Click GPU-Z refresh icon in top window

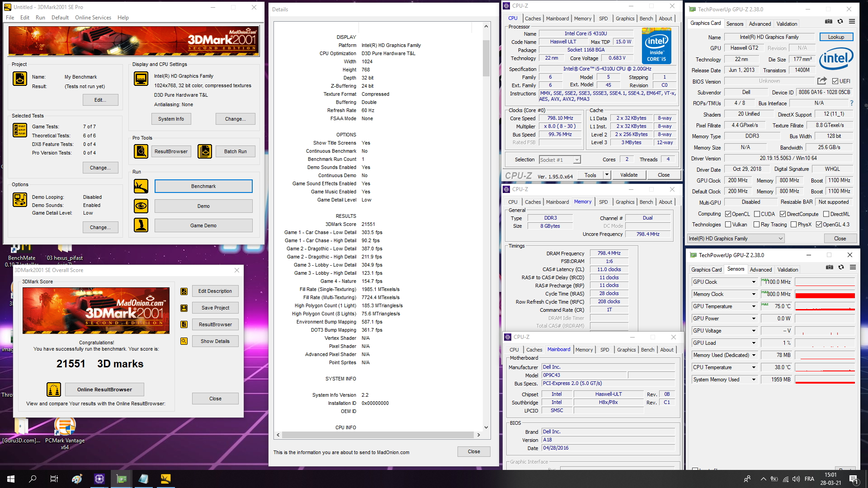pyautogui.click(x=840, y=21)
